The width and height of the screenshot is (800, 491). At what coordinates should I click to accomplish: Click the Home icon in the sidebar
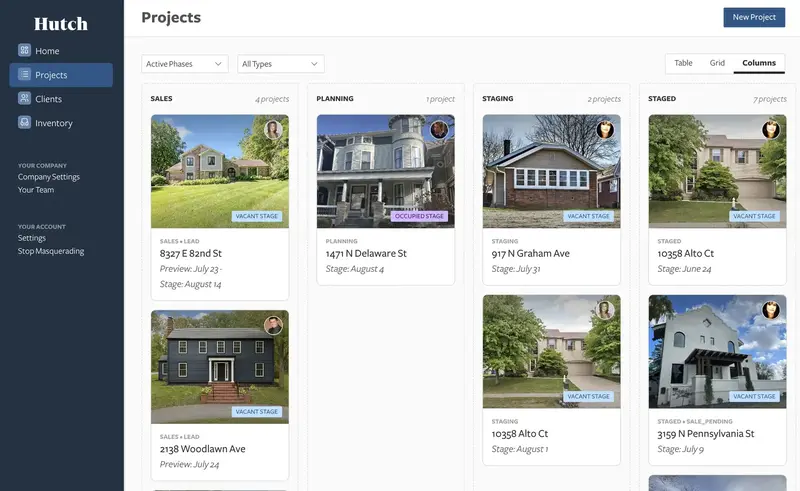coord(24,50)
